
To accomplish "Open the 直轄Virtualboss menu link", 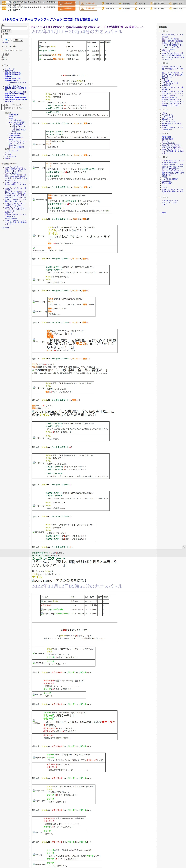I will click(12, 96).
